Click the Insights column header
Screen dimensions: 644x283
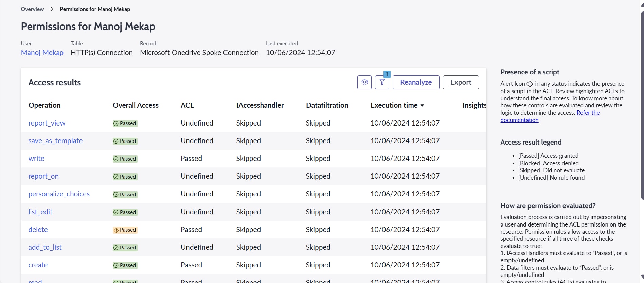point(474,105)
